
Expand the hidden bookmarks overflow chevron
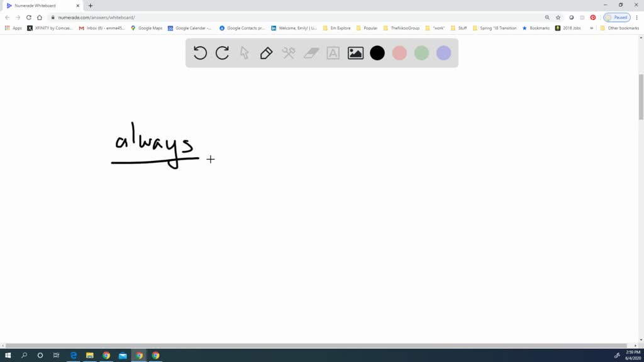point(590,28)
